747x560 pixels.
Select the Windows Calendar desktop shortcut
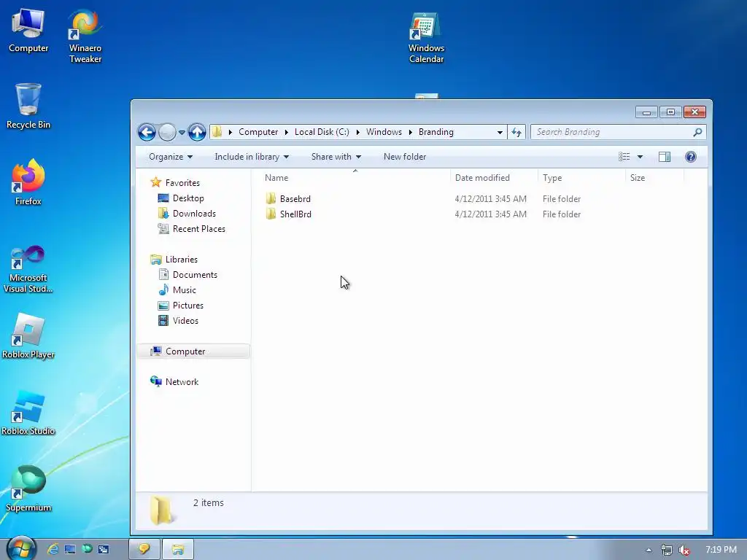click(x=426, y=37)
